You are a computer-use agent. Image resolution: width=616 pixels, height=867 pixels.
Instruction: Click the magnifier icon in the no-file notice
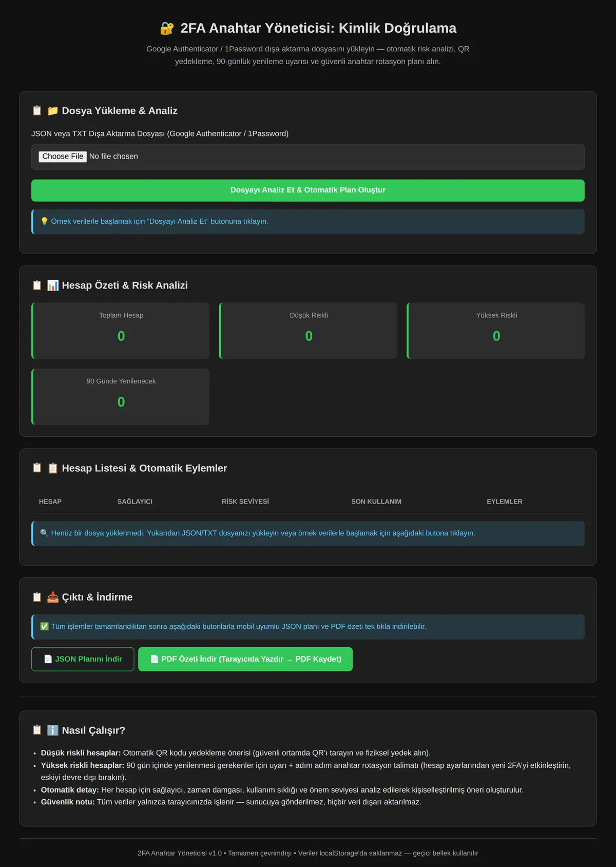[45, 533]
